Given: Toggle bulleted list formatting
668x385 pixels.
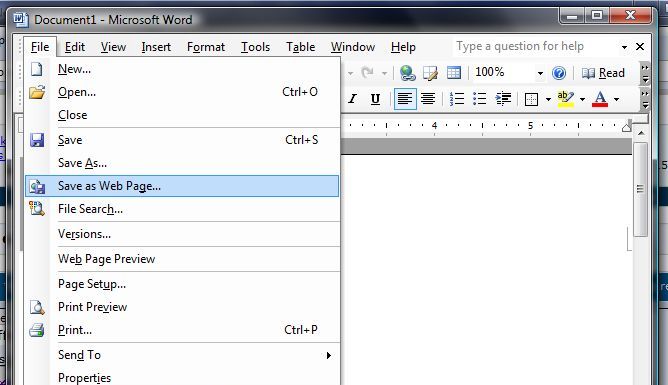Looking at the screenshot, I should pyautogui.click(x=480, y=99).
